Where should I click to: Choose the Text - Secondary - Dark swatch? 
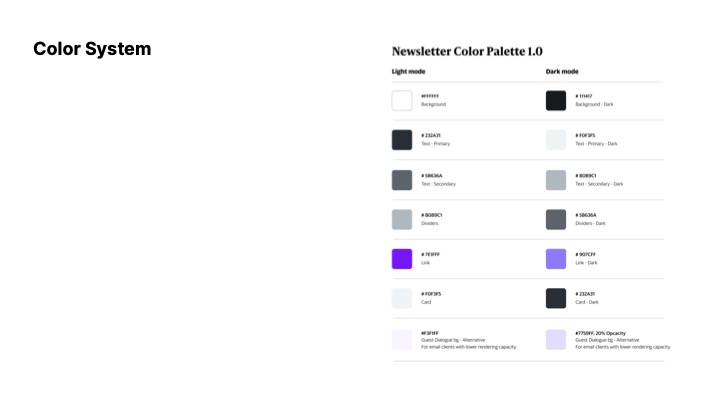(x=556, y=180)
